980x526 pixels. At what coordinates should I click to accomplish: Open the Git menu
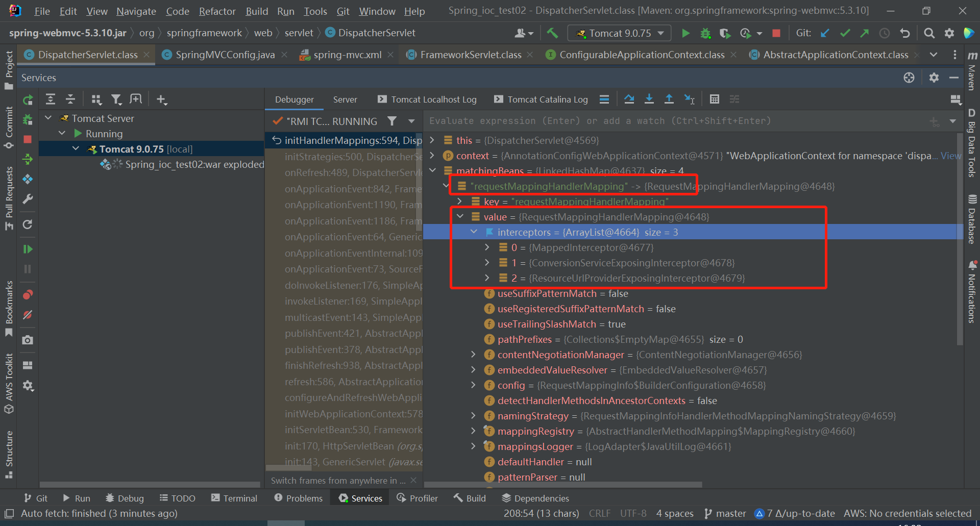click(343, 11)
